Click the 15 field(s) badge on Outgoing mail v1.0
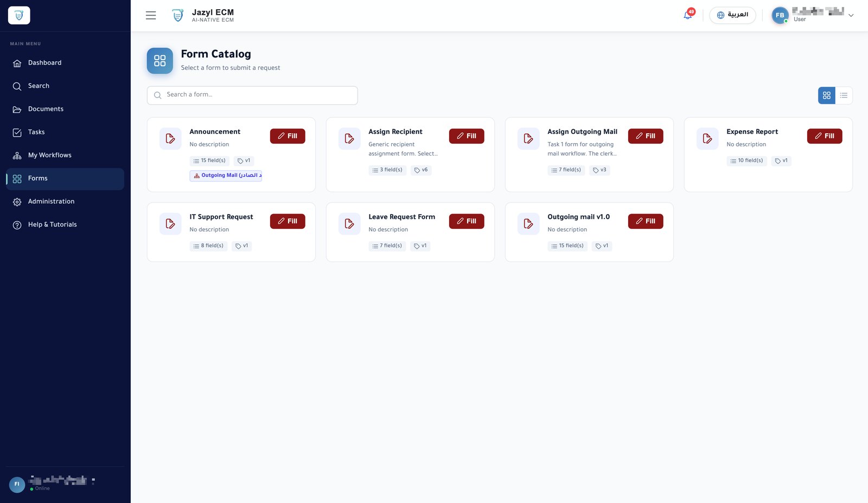Image resolution: width=868 pixels, height=503 pixels. (567, 246)
